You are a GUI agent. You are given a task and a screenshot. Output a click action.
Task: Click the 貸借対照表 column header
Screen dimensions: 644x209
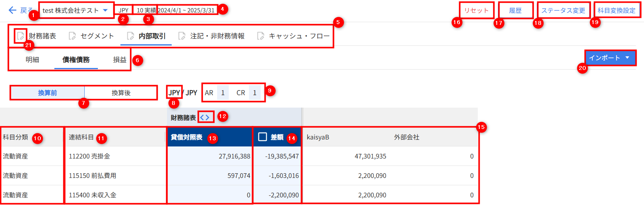[x=187, y=137]
